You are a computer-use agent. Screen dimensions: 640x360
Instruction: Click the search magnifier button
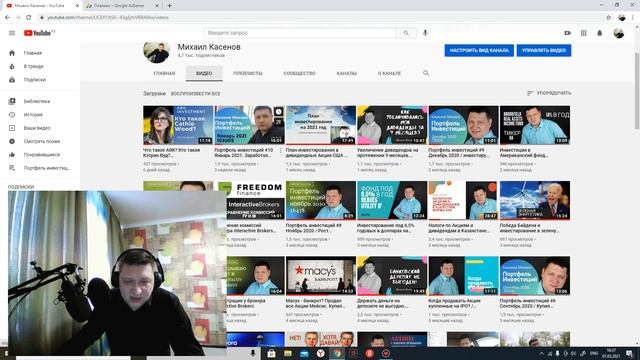coord(406,33)
